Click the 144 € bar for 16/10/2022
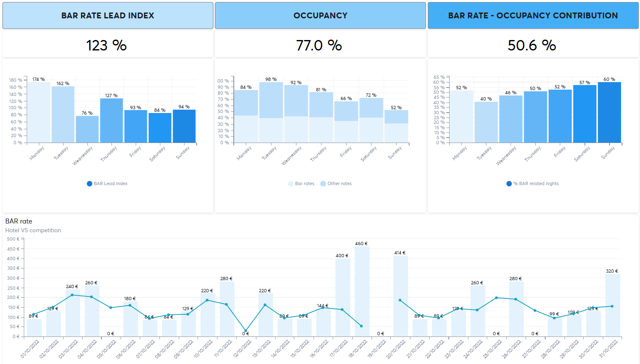 323,322
